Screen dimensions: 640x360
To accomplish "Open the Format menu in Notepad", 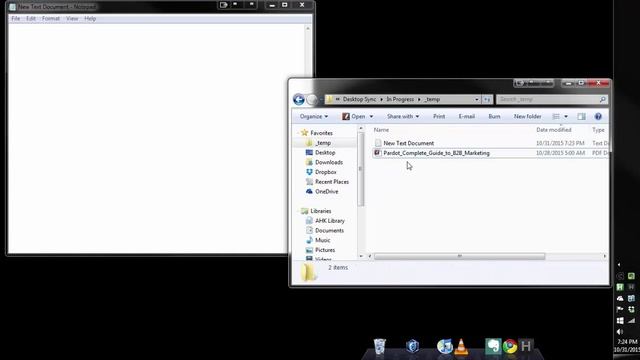I will click(51, 19).
